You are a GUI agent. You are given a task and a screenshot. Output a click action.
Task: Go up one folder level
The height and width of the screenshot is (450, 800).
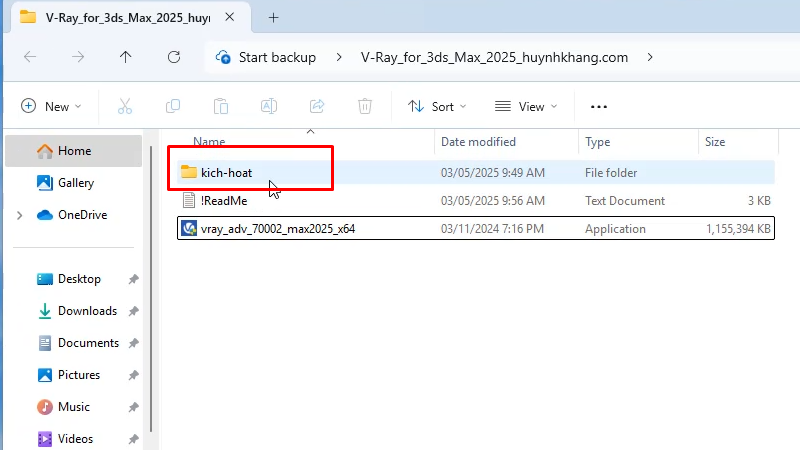(x=125, y=57)
